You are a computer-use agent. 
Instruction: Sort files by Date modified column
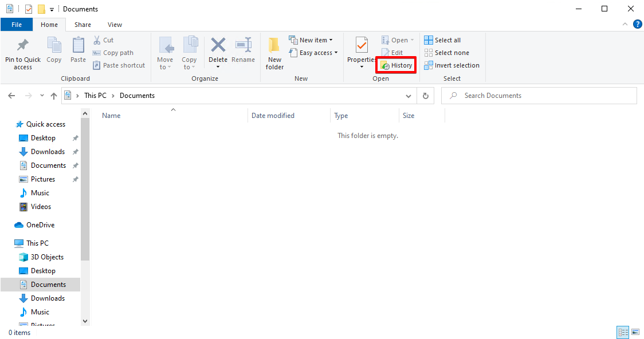click(x=273, y=116)
